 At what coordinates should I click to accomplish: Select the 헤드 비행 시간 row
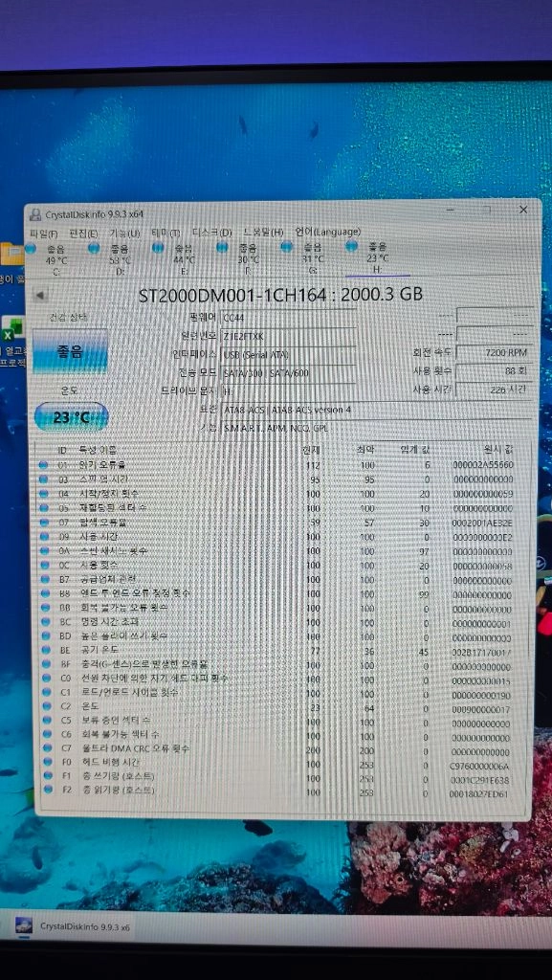[277, 763]
